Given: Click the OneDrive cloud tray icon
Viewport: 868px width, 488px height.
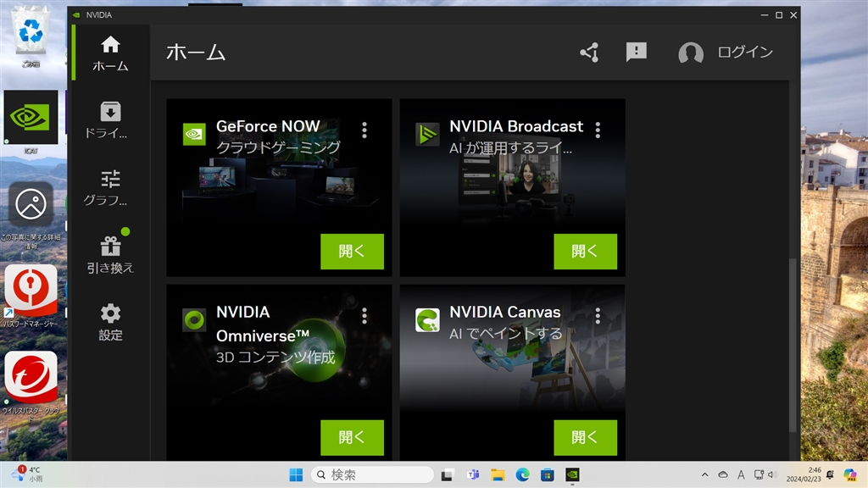Looking at the screenshot, I should (723, 474).
